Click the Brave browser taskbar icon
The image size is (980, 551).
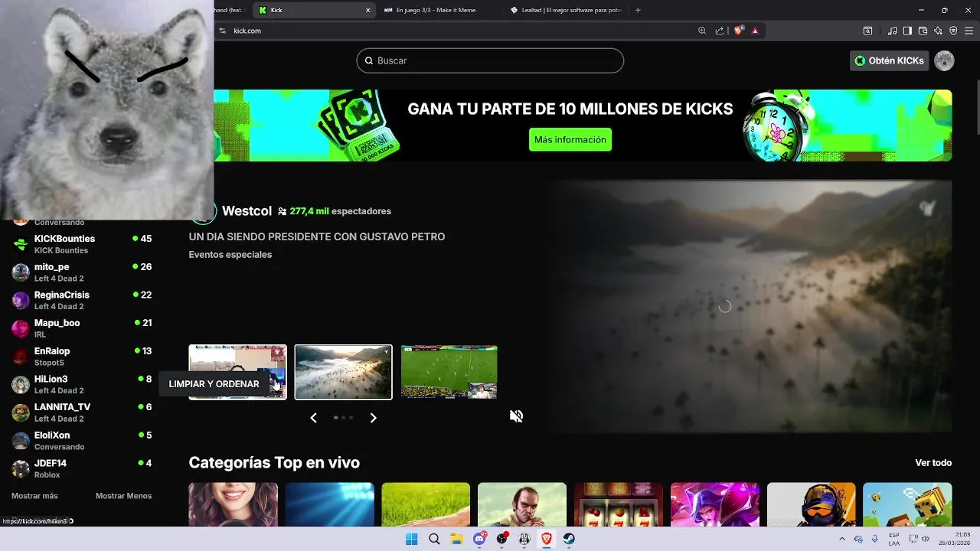[547, 539]
